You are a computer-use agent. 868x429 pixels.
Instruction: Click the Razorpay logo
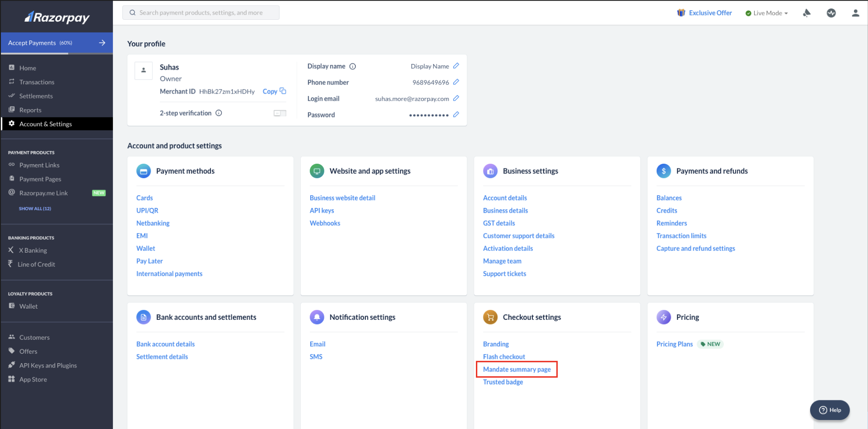[57, 17]
